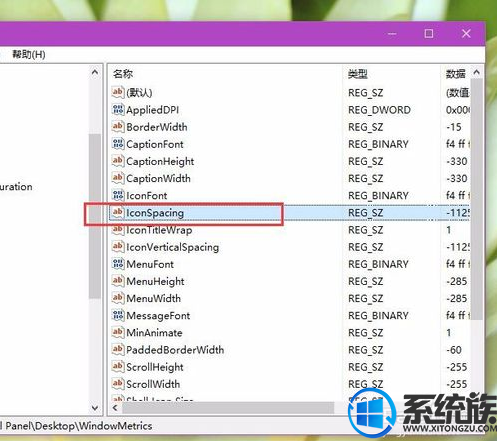The height and width of the screenshot is (441, 497).
Task: Select the BorderWidth string icon
Action: [x=118, y=127]
